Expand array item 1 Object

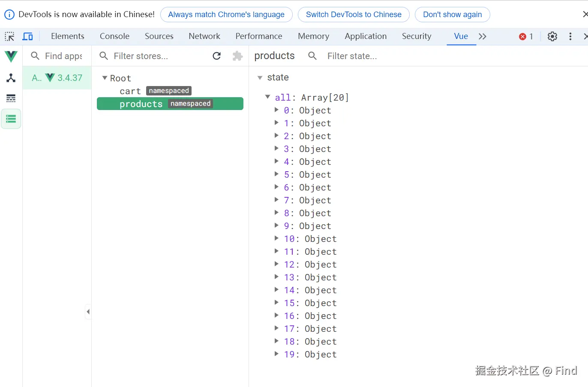pyautogui.click(x=276, y=123)
